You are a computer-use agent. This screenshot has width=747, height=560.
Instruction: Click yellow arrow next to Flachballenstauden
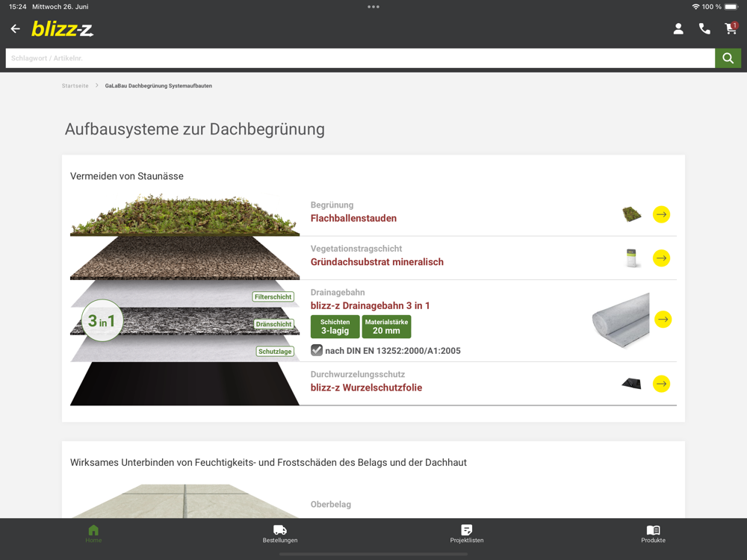click(661, 214)
